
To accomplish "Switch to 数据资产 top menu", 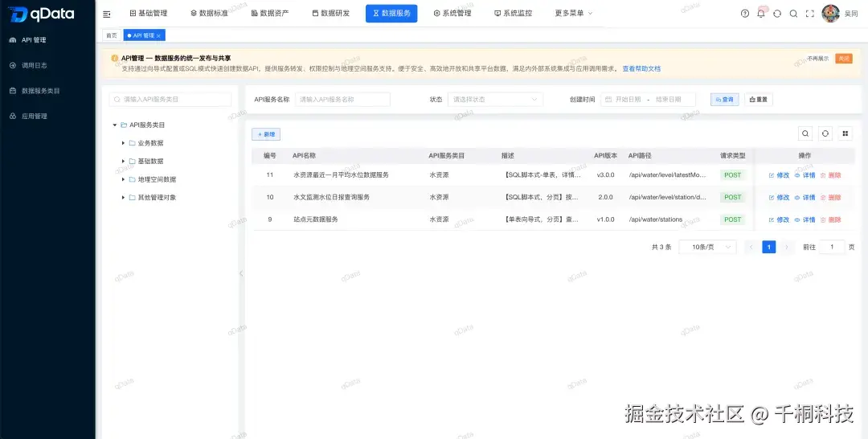I will pyautogui.click(x=269, y=14).
